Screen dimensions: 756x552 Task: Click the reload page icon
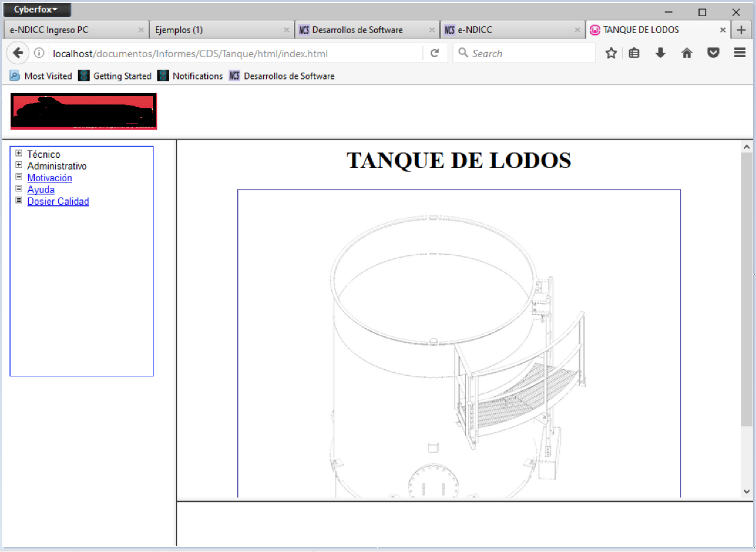click(434, 53)
